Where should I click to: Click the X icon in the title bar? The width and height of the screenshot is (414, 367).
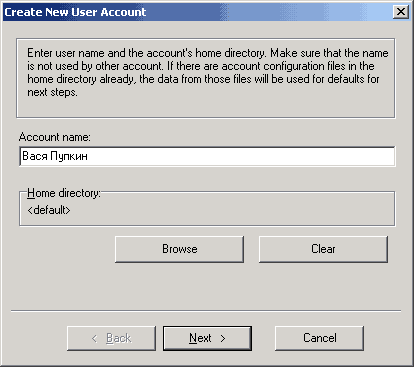400,12
